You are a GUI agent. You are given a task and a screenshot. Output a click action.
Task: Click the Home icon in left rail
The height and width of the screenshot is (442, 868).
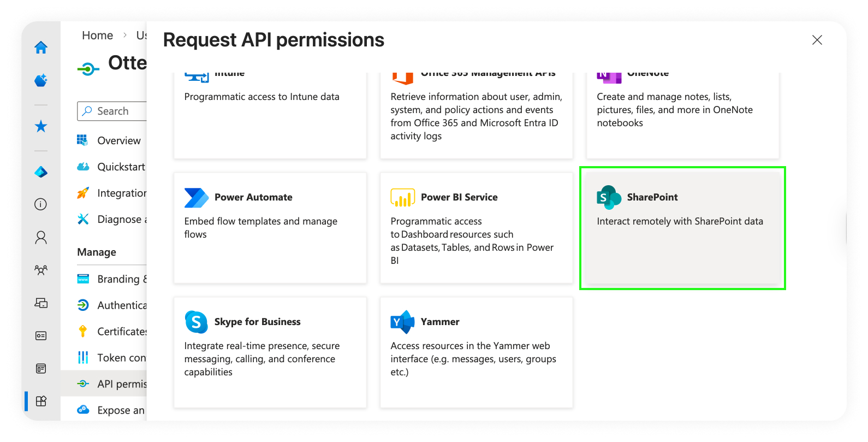pyautogui.click(x=41, y=48)
